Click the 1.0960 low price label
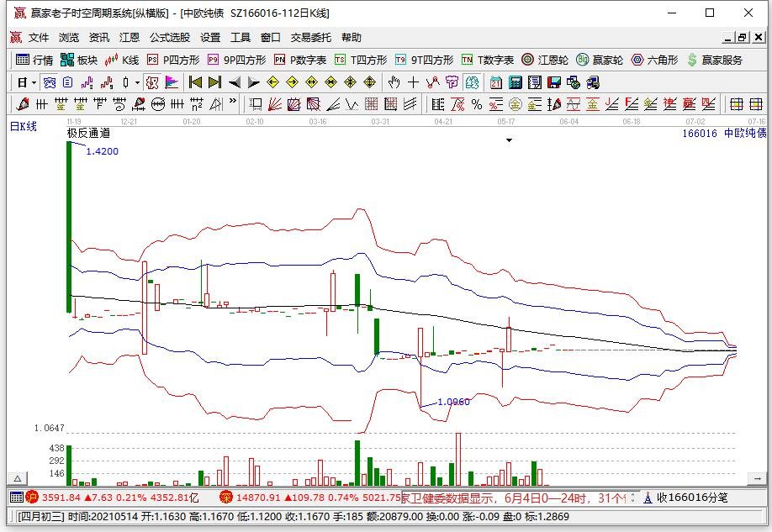This screenshot has height=532, width=772. (453, 402)
